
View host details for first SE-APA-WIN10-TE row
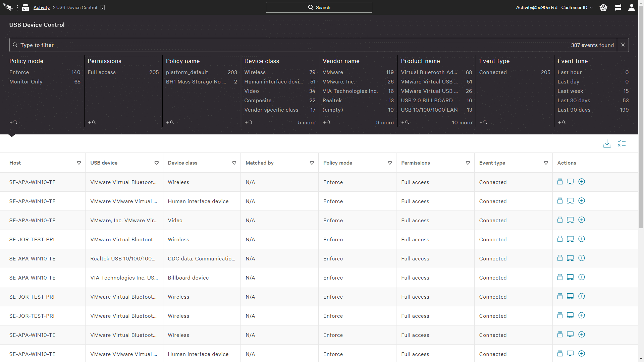pos(570,182)
